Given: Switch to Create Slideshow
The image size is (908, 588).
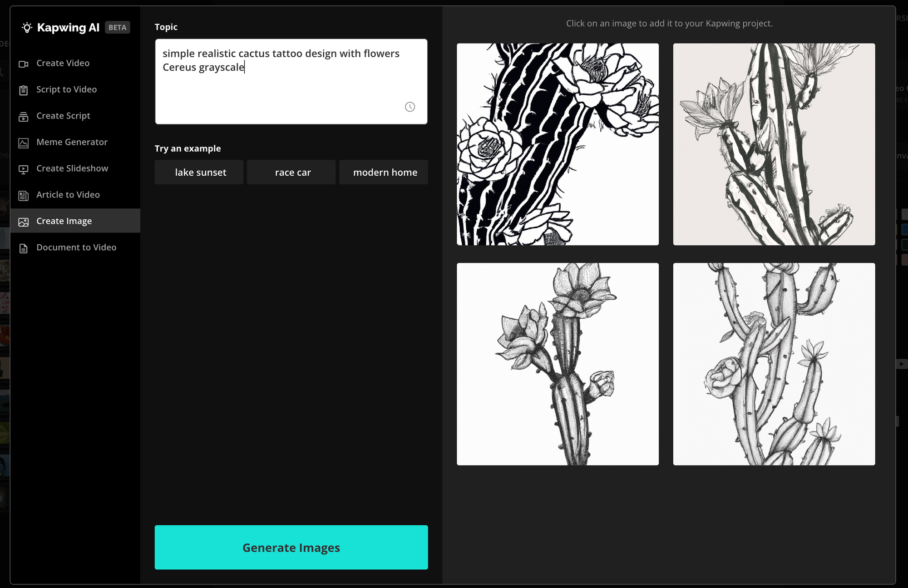Looking at the screenshot, I should [x=72, y=168].
